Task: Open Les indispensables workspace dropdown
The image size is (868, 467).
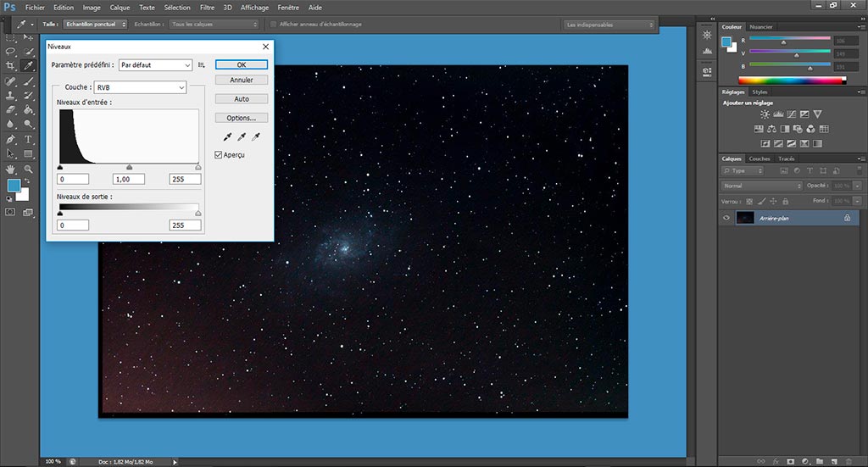Action: coord(609,25)
